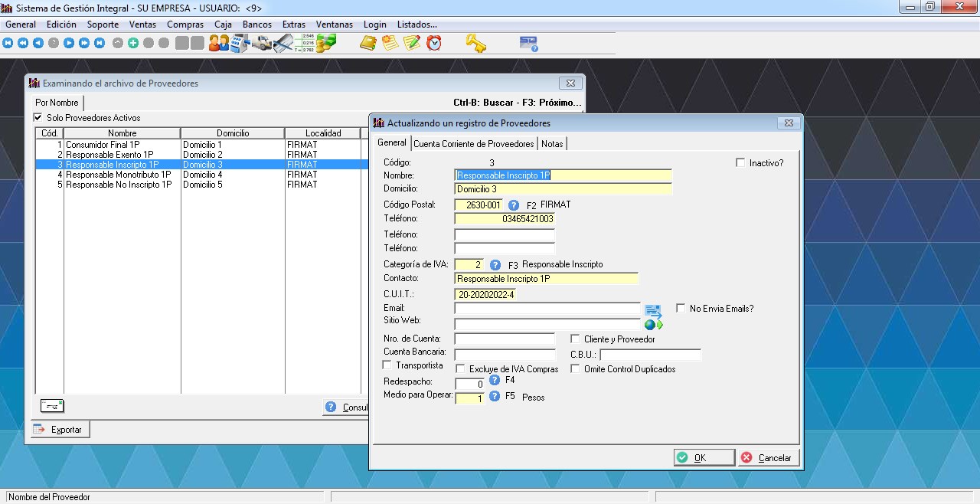Click the alarm clock toolbar icon
This screenshot has width=980, height=504.
click(x=434, y=44)
